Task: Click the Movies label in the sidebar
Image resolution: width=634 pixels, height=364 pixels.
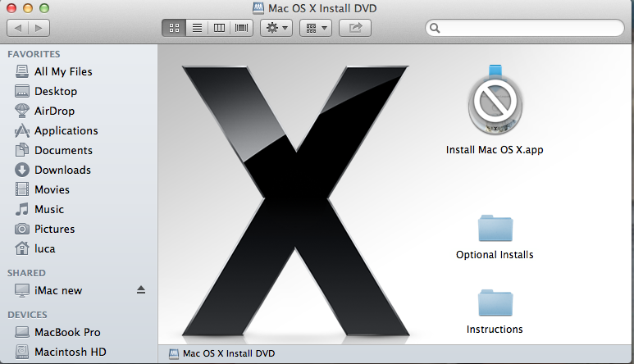Action: click(52, 189)
